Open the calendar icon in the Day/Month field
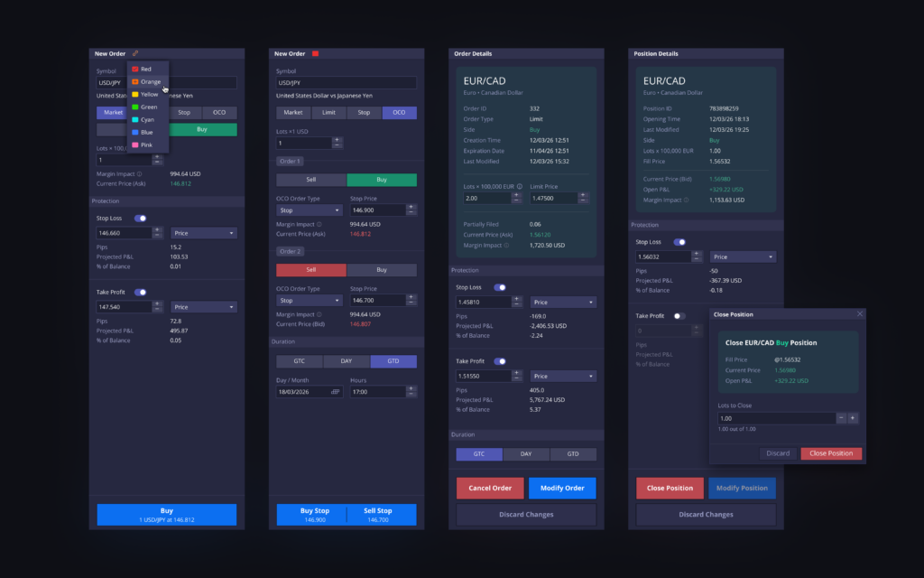The image size is (924, 578). [334, 392]
